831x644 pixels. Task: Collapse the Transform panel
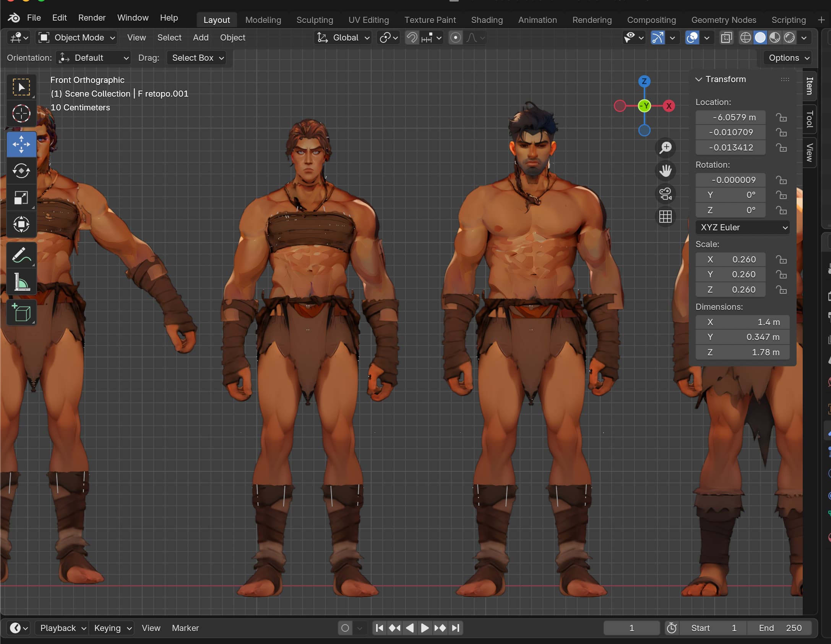click(x=699, y=79)
